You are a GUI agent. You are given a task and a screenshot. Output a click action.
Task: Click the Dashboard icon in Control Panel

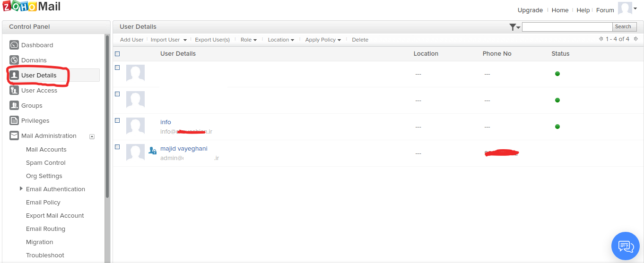(14, 45)
